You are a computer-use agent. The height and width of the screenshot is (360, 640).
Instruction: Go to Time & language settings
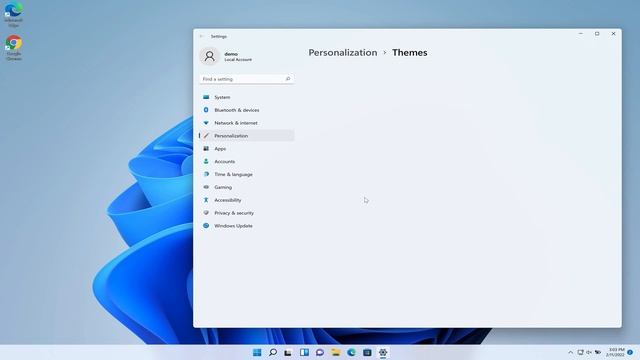(x=247, y=174)
